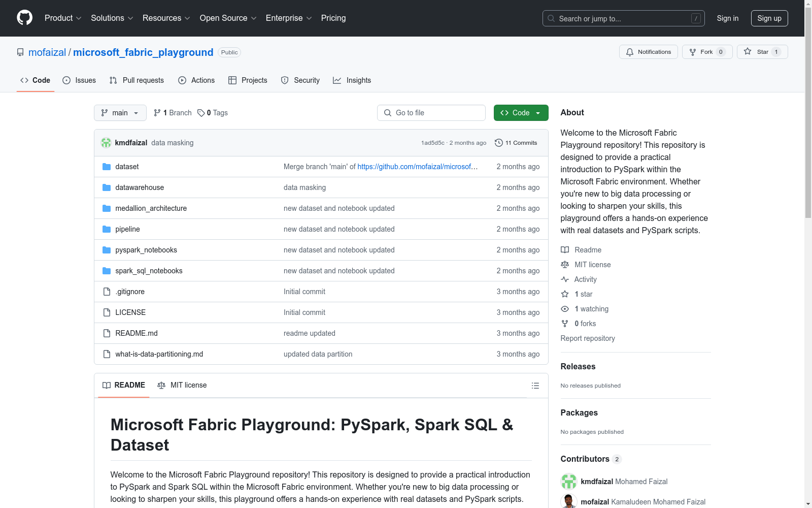
Task: Open the Open Source menu
Action: pyautogui.click(x=228, y=18)
